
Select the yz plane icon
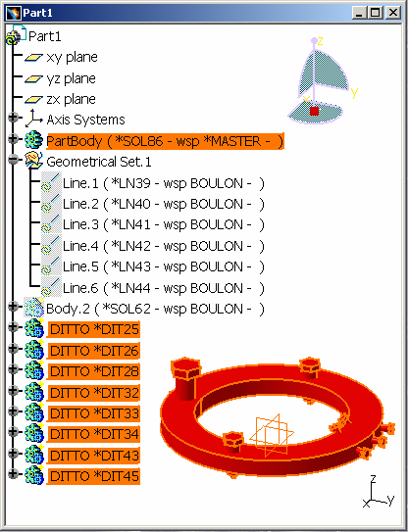33,79
